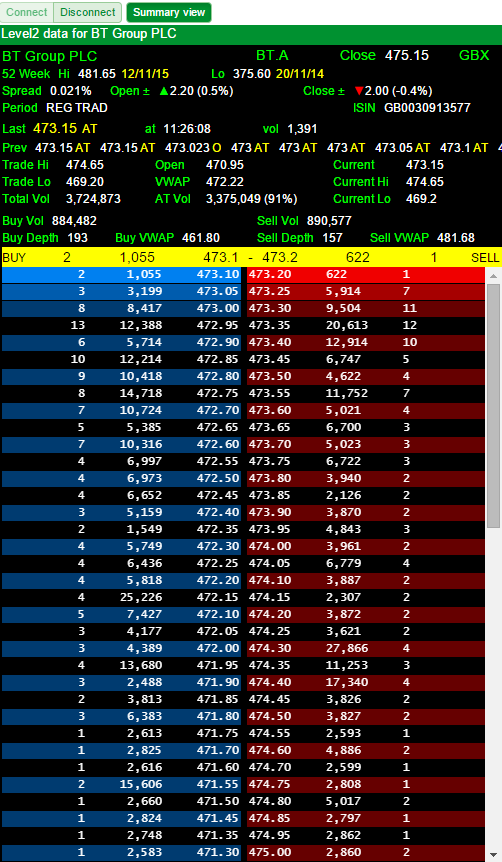Click the Open value 470.95
This screenshot has width=502, height=862.
pyautogui.click(x=225, y=165)
